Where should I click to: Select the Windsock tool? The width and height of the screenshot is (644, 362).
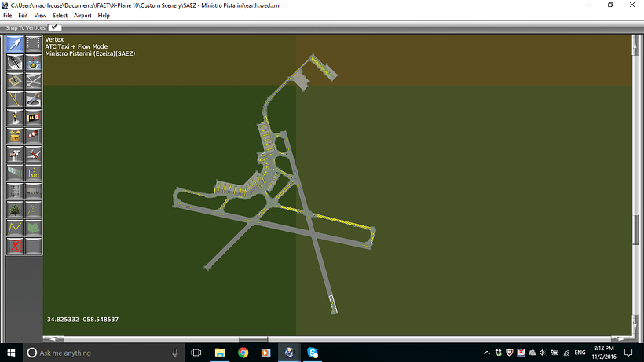pyautogui.click(x=33, y=136)
